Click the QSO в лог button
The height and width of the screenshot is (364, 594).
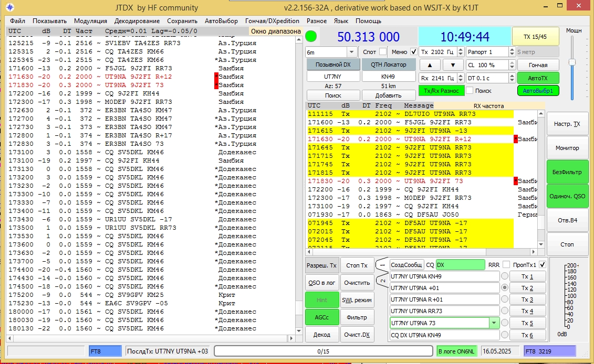pyautogui.click(x=321, y=283)
